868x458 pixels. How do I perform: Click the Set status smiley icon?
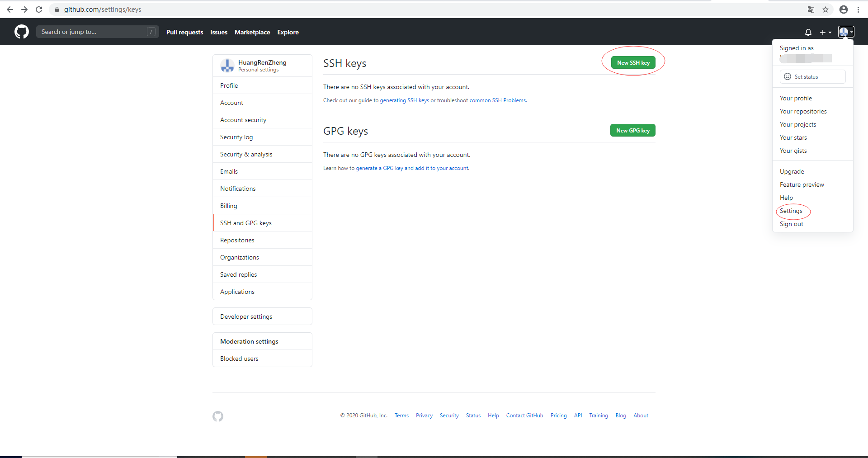coord(788,76)
